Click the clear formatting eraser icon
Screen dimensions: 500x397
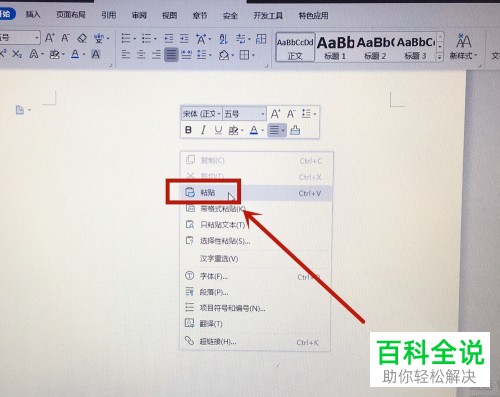[x=82, y=38]
